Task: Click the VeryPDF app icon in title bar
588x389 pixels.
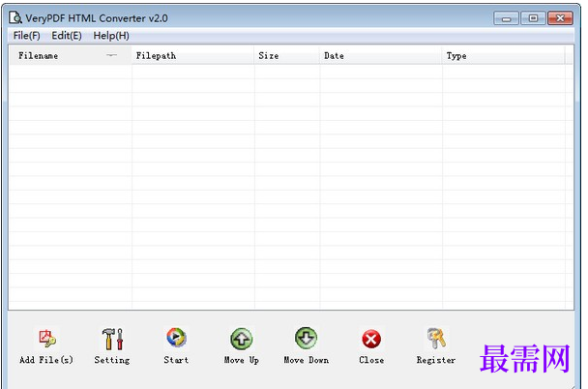Action: 15,17
